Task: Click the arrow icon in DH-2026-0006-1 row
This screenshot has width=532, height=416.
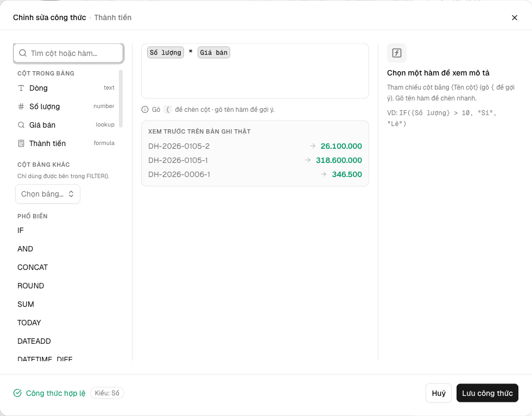Action: 324,174
